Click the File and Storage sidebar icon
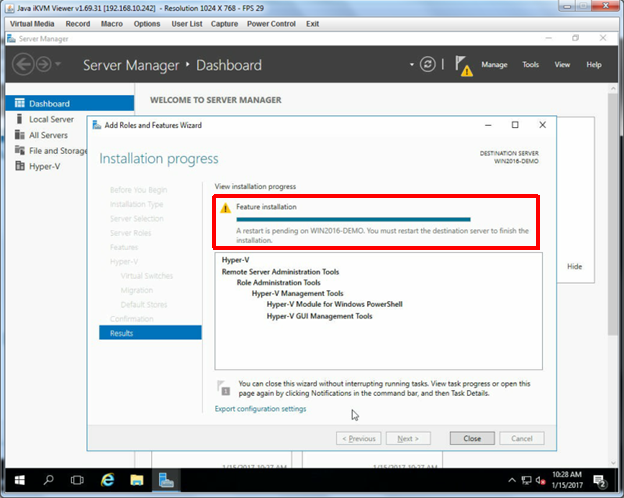 click(x=20, y=150)
